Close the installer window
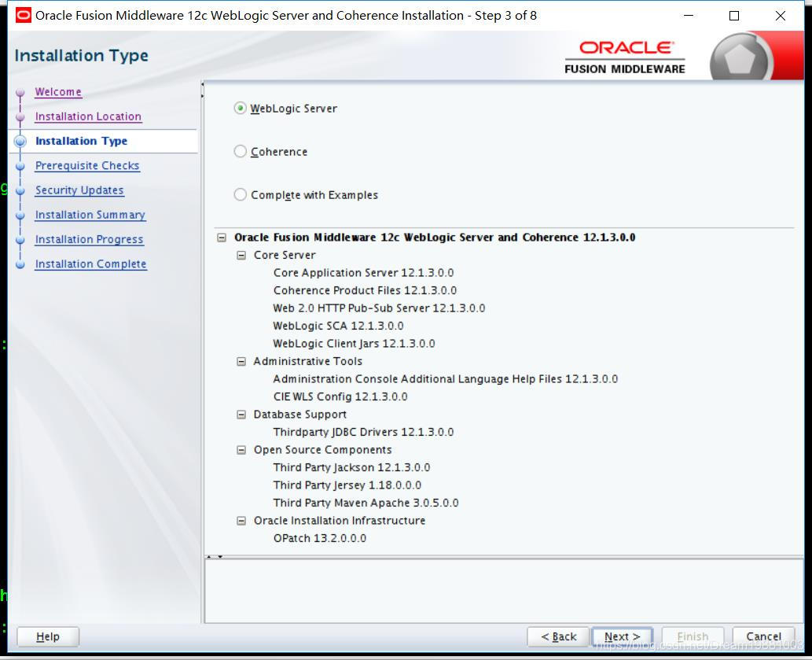This screenshot has height=660, width=812. point(781,16)
